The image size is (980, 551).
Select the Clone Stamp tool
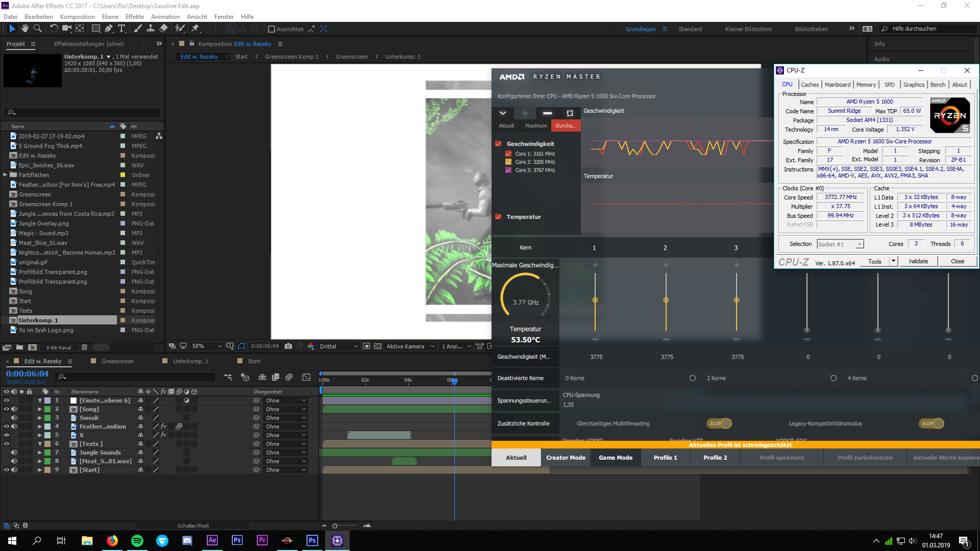151,29
